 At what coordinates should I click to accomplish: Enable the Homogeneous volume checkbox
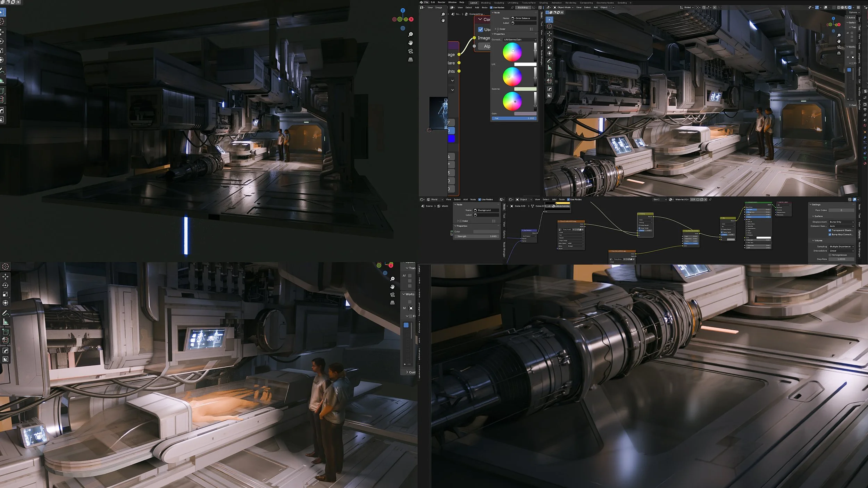click(x=830, y=255)
